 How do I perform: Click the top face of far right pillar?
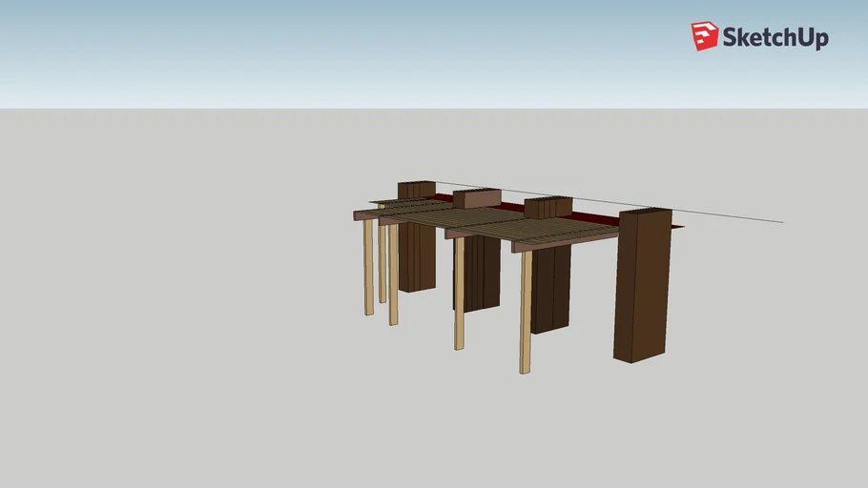646,212
